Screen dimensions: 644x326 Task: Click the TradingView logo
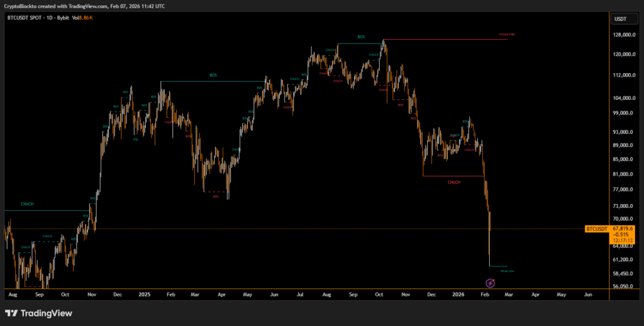[x=38, y=313]
